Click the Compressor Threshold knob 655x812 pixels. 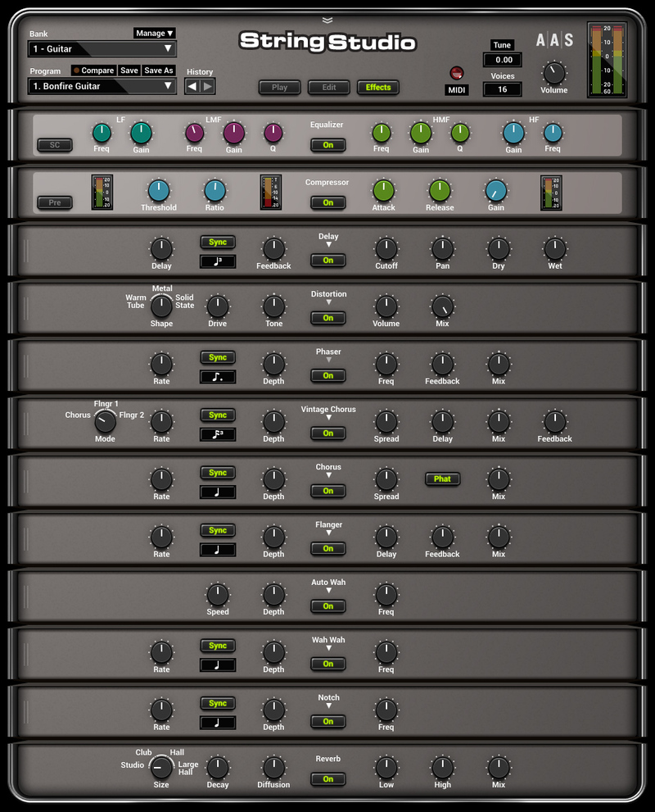pyautogui.click(x=159, y=191)
